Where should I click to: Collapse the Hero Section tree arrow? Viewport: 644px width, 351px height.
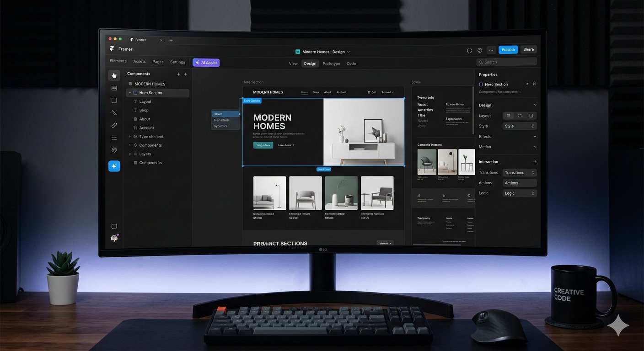click(x=130, y=93)
